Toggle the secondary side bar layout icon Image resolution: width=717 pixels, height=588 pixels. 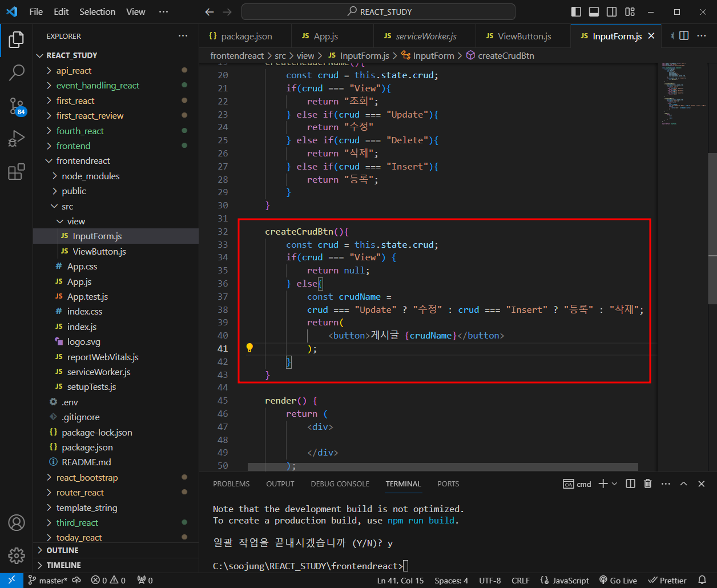coord(611,12)
